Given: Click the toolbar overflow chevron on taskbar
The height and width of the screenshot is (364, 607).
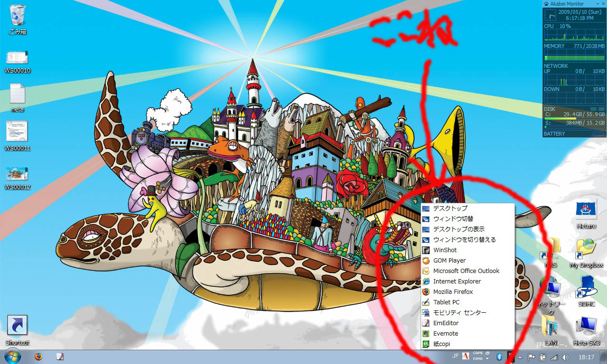Looking at the screenshot, I should [511, 356].
